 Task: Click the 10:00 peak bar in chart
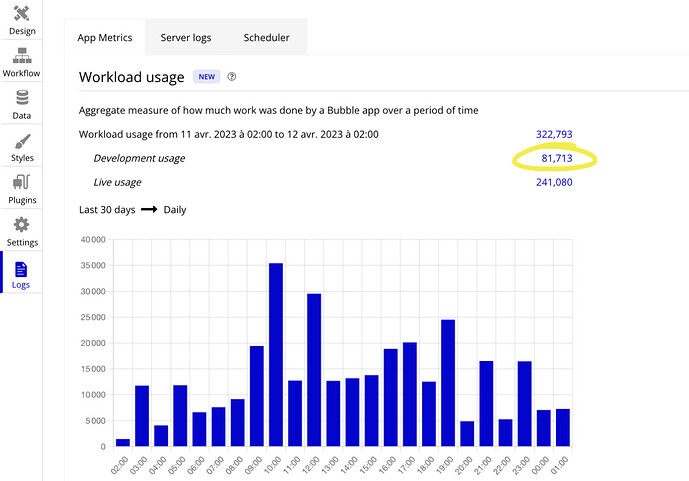click(276, 354)
